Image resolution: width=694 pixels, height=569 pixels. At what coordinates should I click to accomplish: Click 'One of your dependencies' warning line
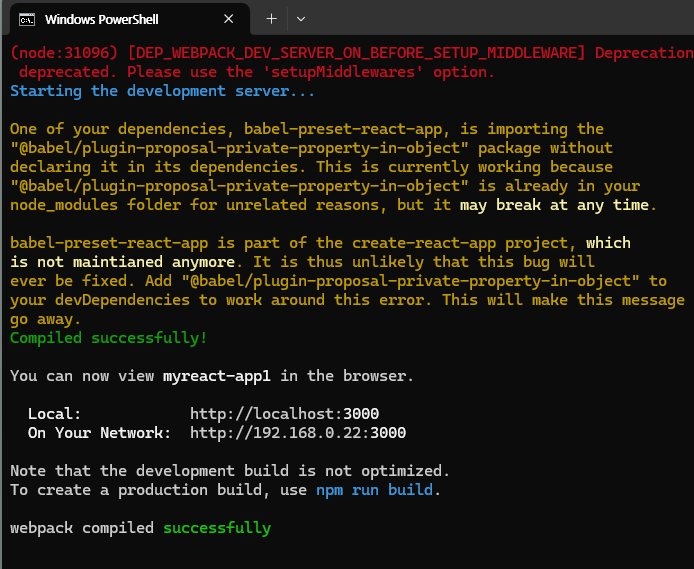[307, 129]
